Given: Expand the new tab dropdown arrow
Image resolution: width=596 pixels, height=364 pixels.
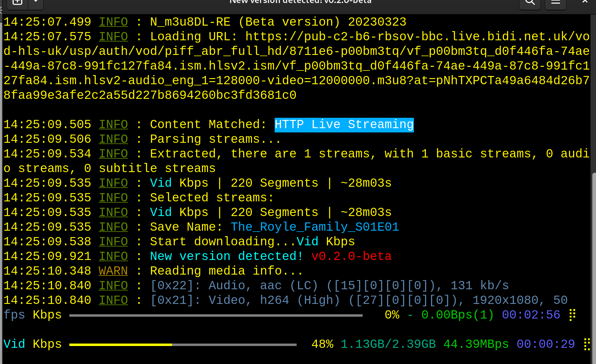Looking at the screenshot, I should click(x=36, y=2).
